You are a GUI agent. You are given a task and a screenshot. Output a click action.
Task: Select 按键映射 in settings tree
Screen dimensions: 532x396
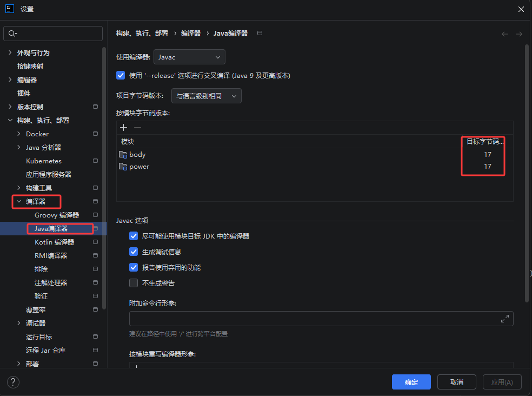point(30,66)
